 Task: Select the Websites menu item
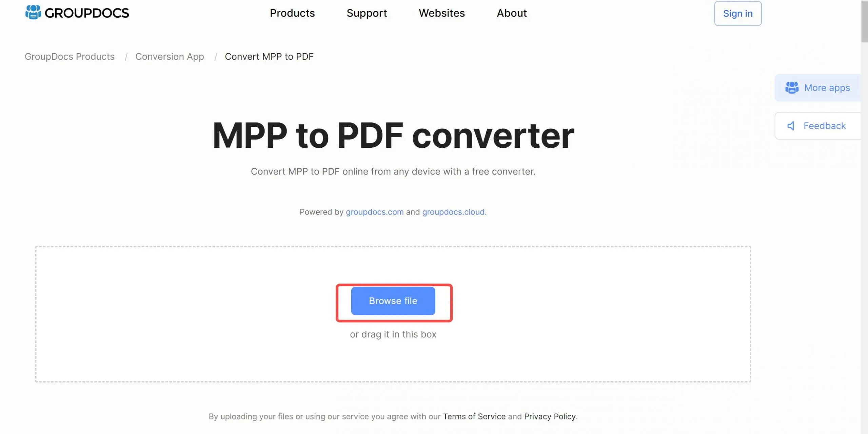tap(441, 13)
